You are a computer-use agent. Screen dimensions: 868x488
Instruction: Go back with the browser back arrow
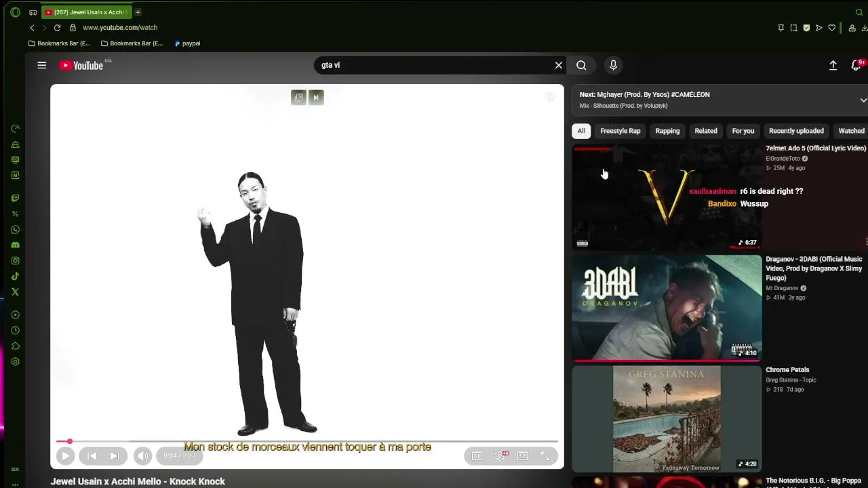[x=32, y=28]
